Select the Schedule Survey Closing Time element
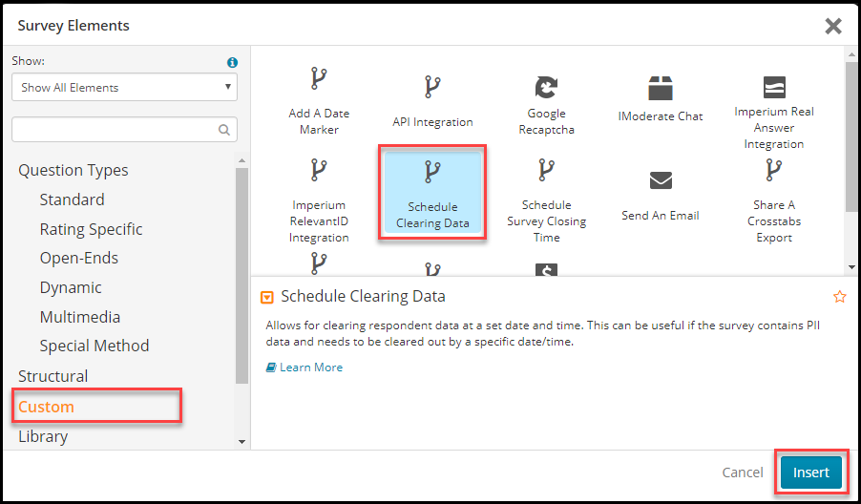This screenshot has height=504, width=861. [x=546, y=201]
